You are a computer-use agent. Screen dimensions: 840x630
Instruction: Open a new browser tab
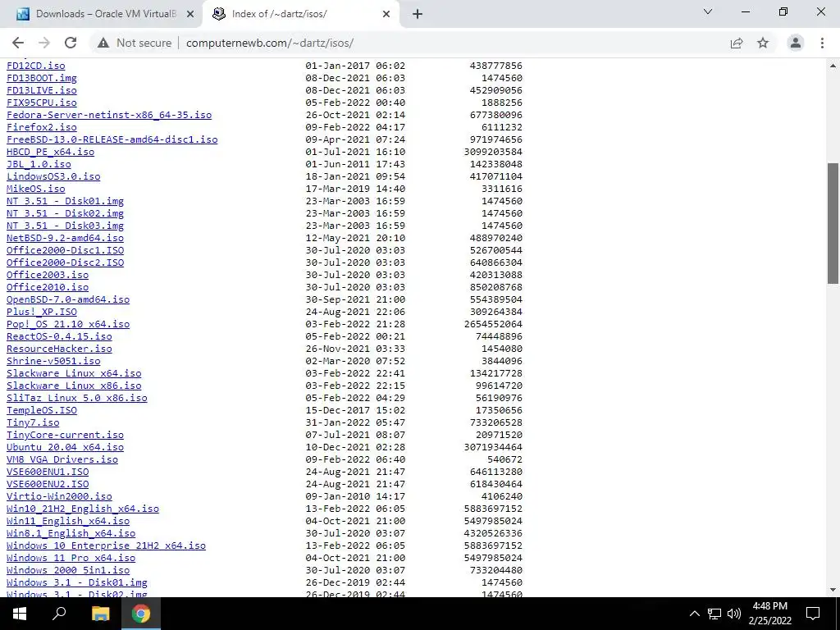418,14
